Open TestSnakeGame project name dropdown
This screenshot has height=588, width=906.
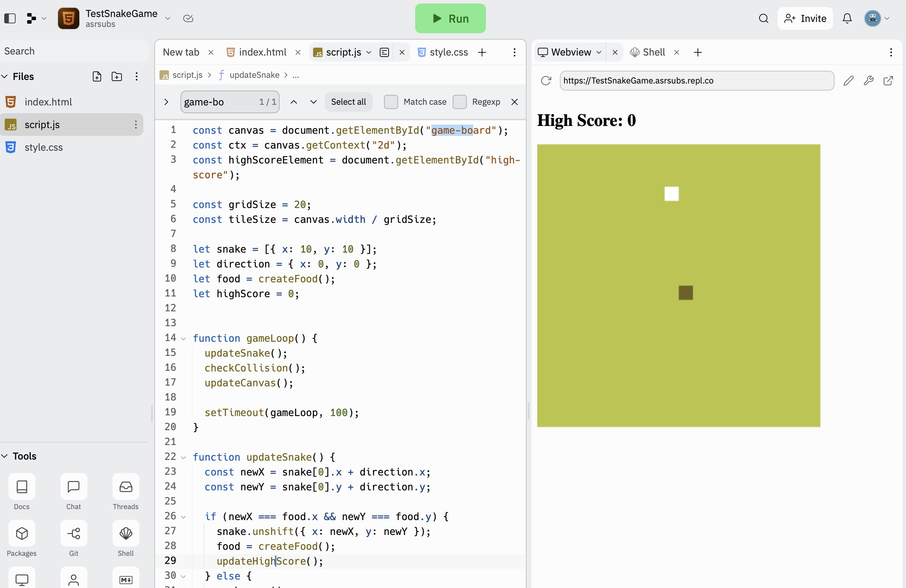pyautogui.click(x=167, y=18)
